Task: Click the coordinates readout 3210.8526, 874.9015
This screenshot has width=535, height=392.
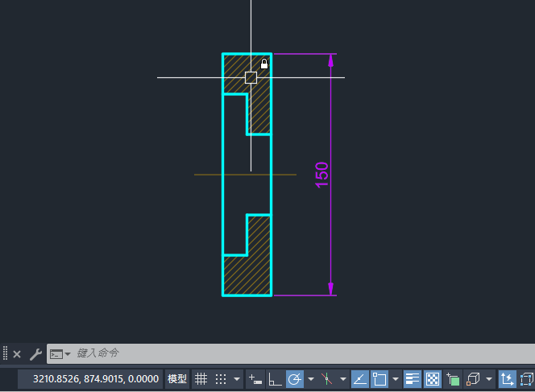Action: click(96, 379)
